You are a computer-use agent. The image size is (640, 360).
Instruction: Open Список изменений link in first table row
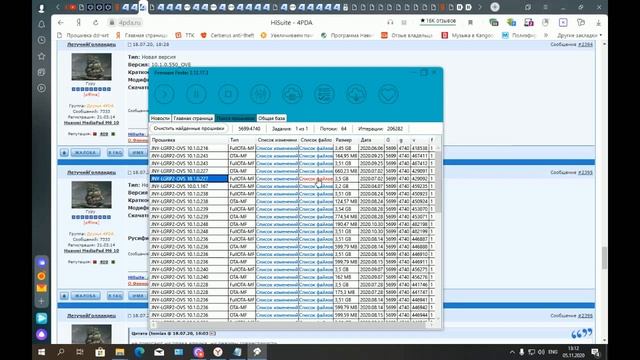(x=277, y=148)
